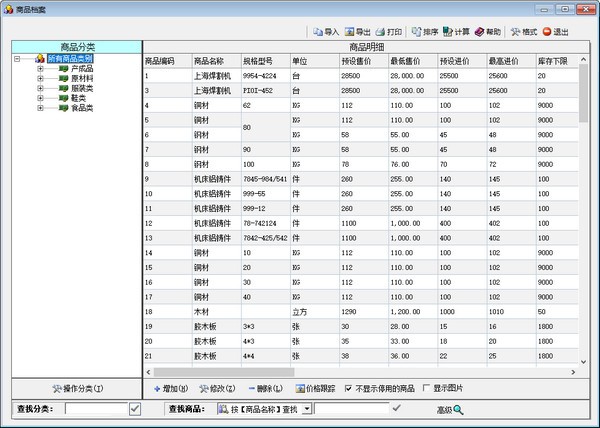Click the 导入 (Import) toolbar icon

tap(318, 32)
